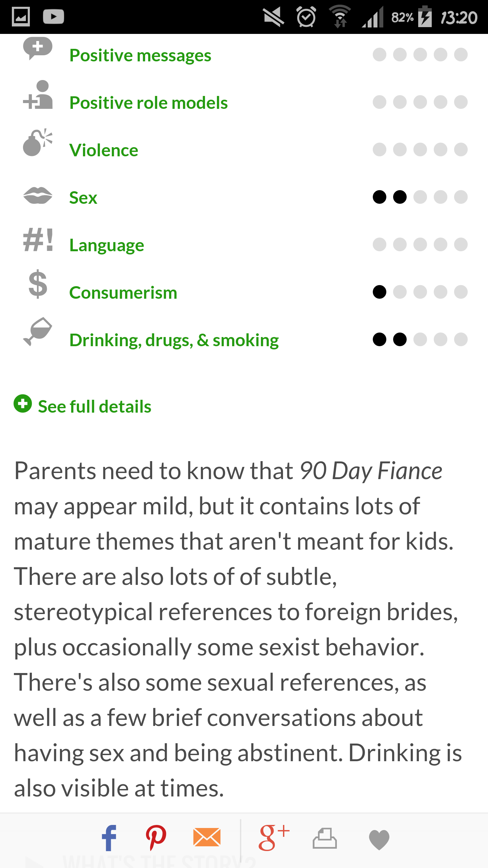This screenshot has width=488, height=868.
Task: Open the Language rating details
Action: [106, 245]
